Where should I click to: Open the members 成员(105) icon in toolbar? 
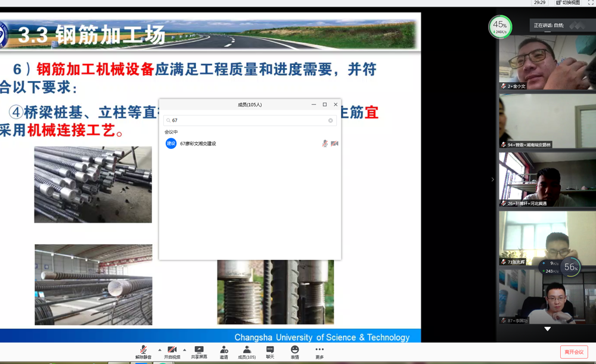point(247,351)
